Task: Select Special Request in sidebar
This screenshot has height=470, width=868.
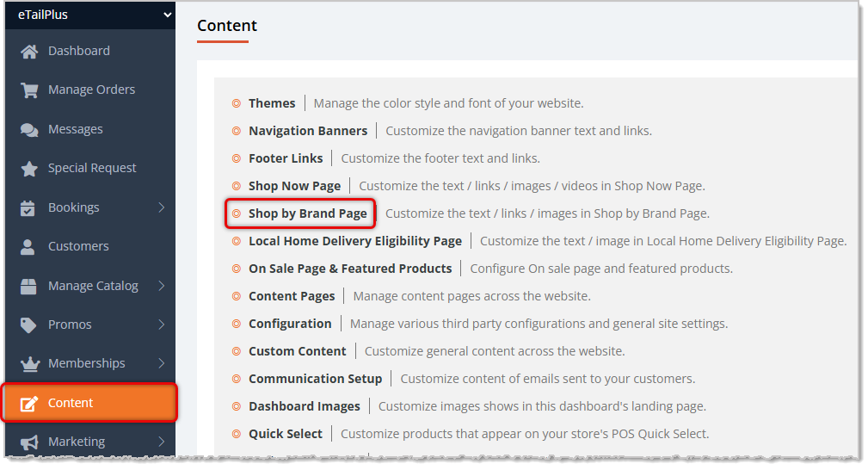Action: tap(90, 168)
